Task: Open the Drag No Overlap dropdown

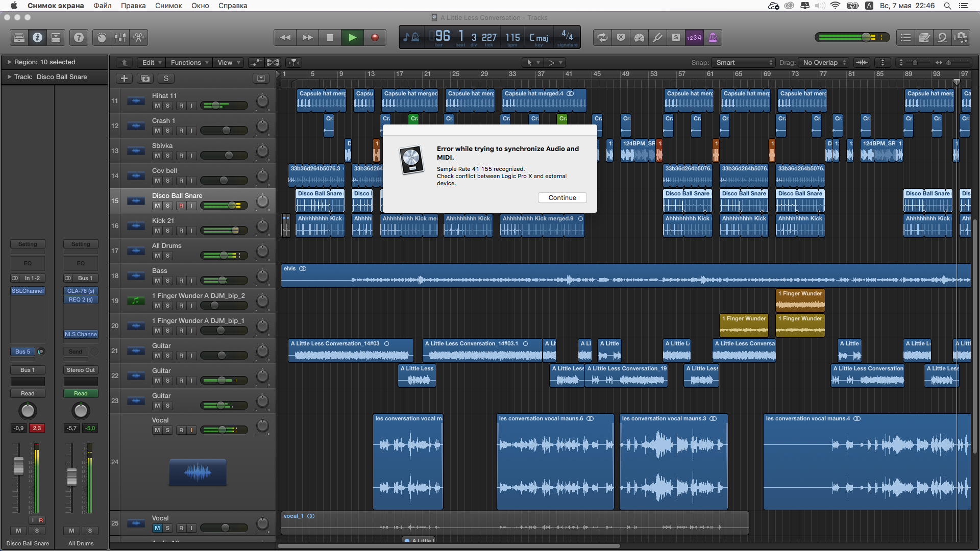Action: [x=823, y=62]
